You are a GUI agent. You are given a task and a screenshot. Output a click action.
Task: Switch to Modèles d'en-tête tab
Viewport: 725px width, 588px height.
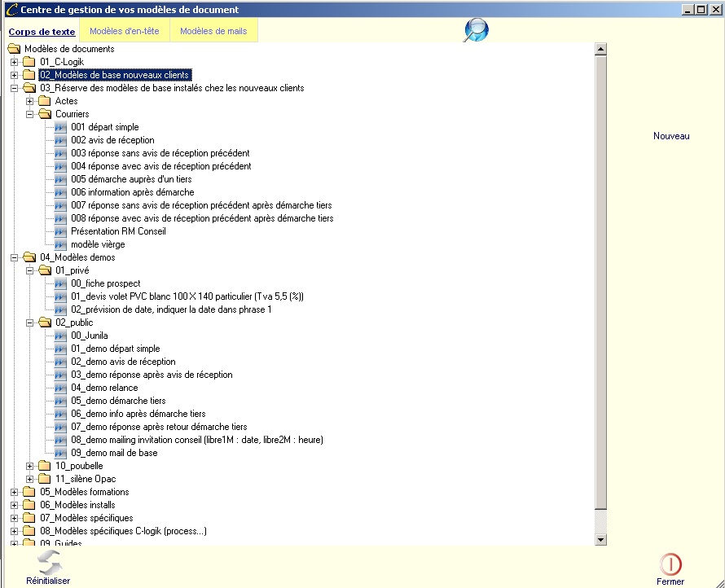(124, 32)
